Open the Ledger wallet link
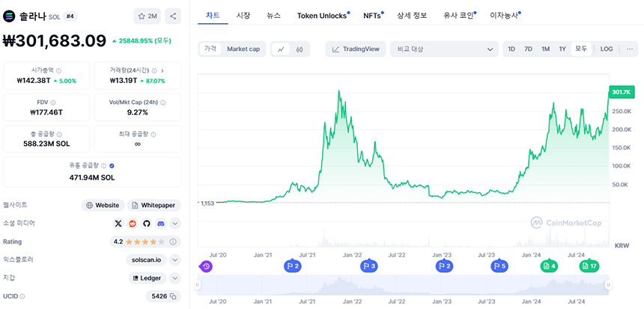The width and height of the screenshot is (644, 309). tap(148, 278)
